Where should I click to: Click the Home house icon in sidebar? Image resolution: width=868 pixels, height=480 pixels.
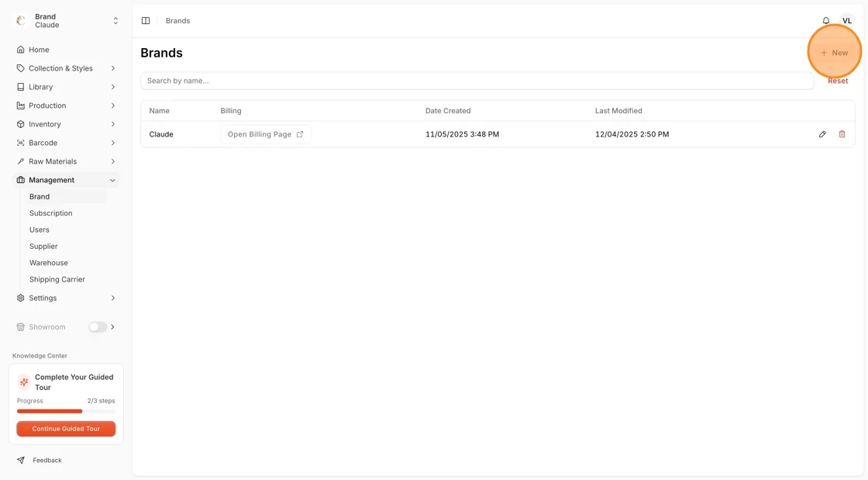(20, 50)
